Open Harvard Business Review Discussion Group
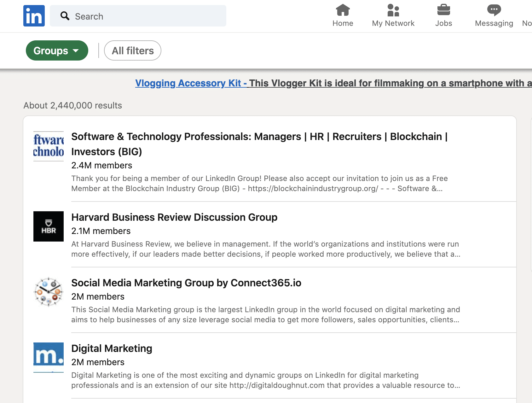This screenshot has height=403, width=532. [174, 217]
